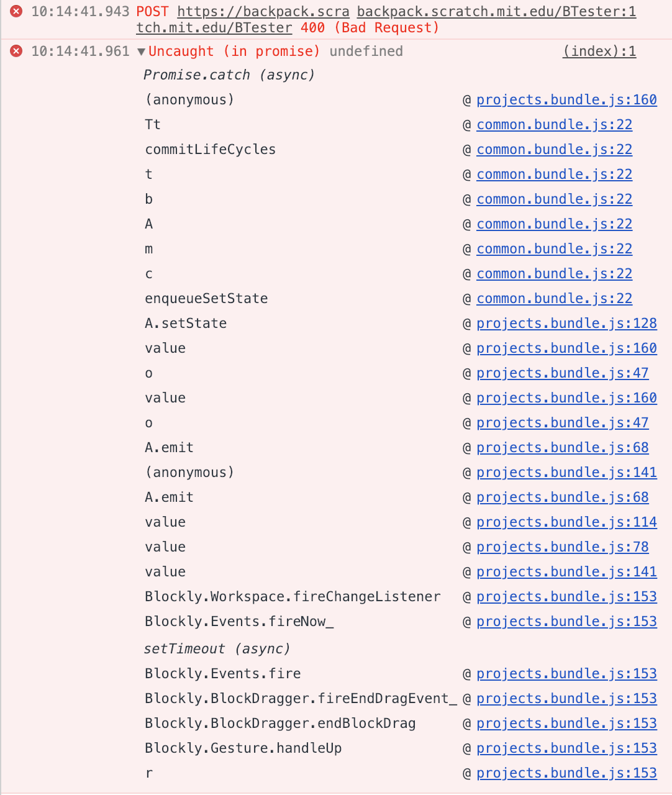Screen dimensions: 672x795
Task: Open projects.bundle.js:128 for A.setState
Action: 566,323
